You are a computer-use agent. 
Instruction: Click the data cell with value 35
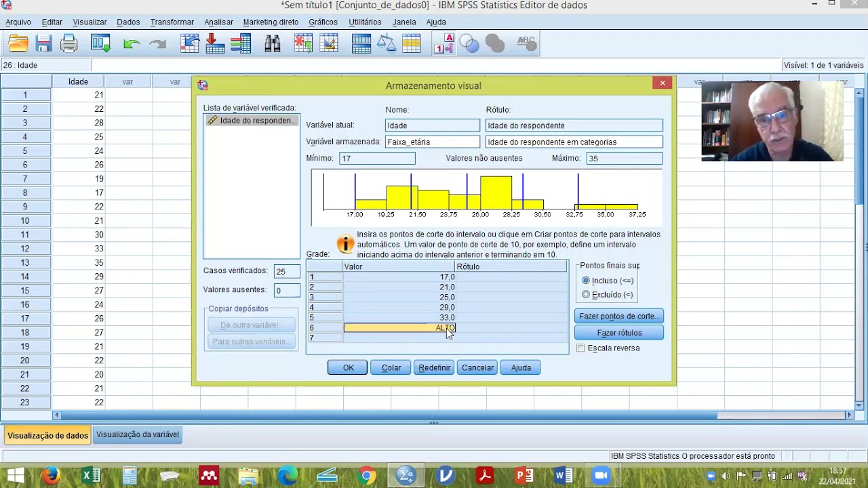click(x=78, y=262)
